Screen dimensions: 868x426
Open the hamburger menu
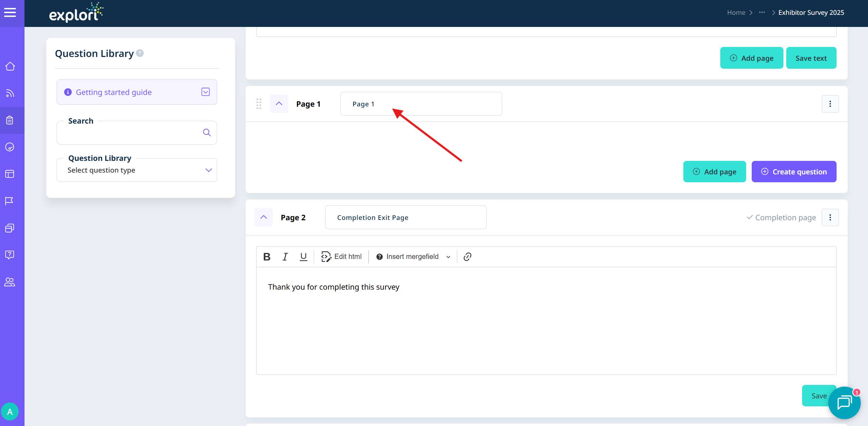point(10,13)
